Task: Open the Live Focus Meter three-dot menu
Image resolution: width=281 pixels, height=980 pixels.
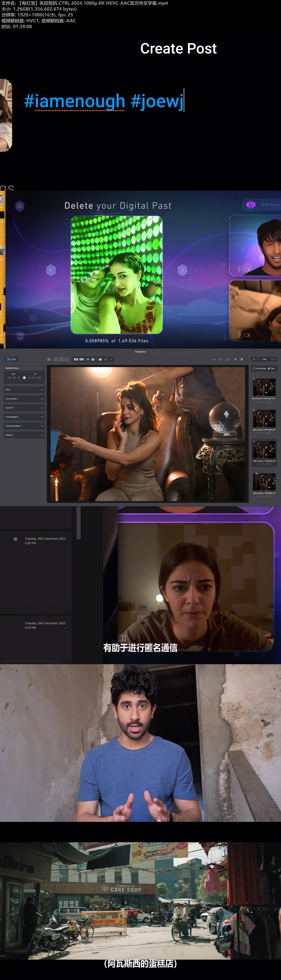Action: point(42,426)
